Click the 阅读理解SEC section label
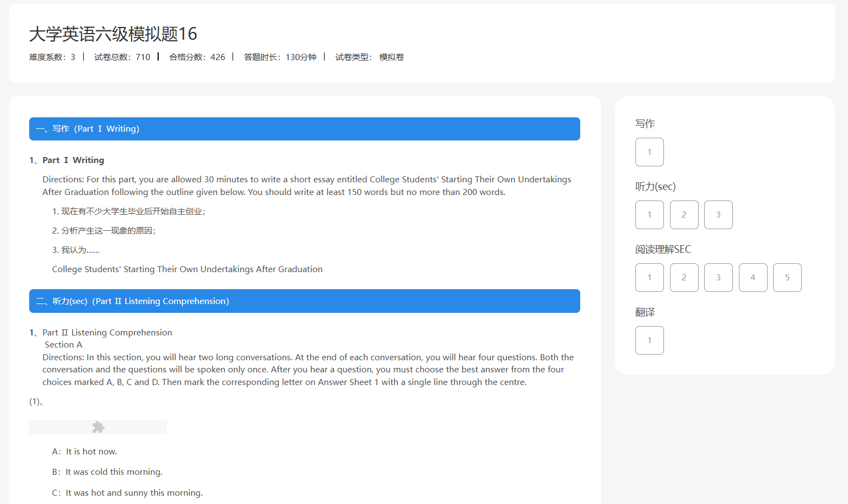This screenshot has width=848, height=504. 663,250
